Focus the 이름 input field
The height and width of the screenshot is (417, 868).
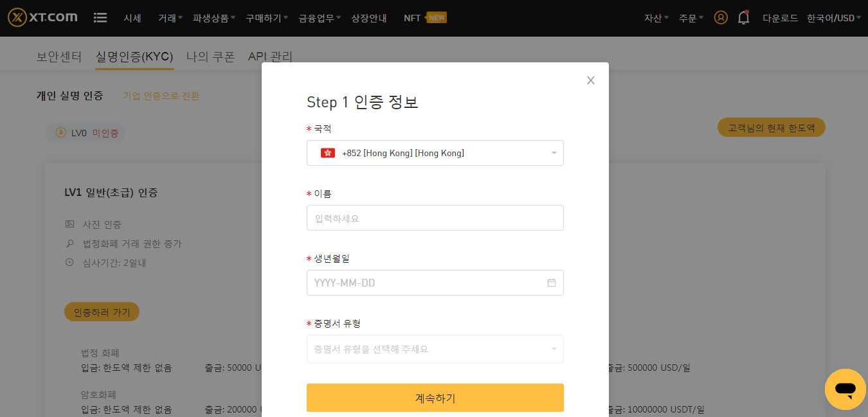[435, 218]
